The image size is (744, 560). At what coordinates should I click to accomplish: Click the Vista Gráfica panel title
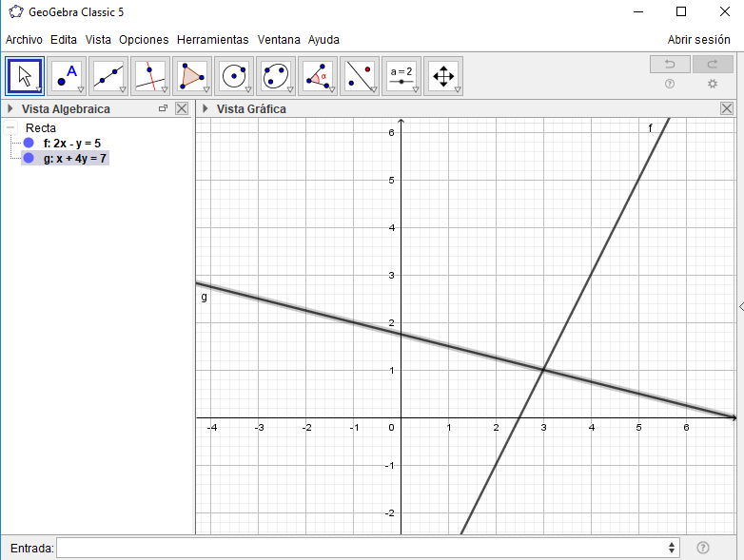click(x=251, y=109)
